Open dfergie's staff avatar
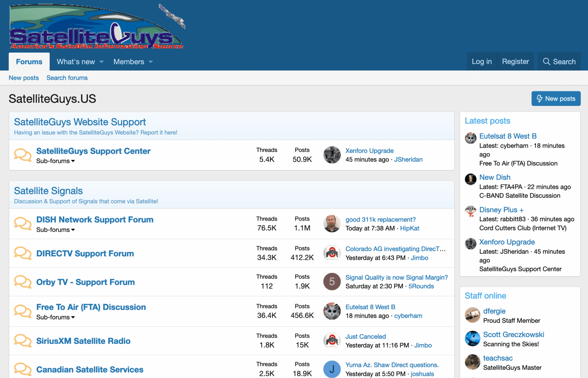Image resolution: width=588 pixels, height=378 pixels. point(472,315)
